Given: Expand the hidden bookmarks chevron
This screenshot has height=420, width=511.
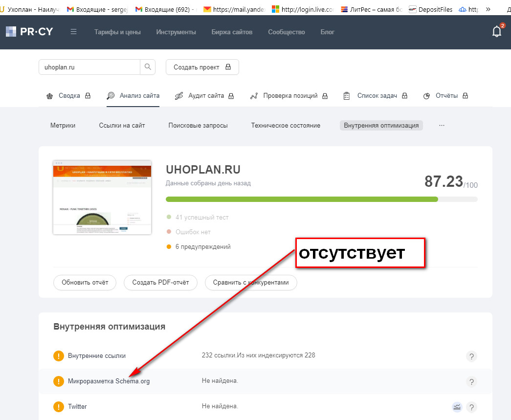Looking at the screenshot, I should pyautogui.click(x=488, y=9).
